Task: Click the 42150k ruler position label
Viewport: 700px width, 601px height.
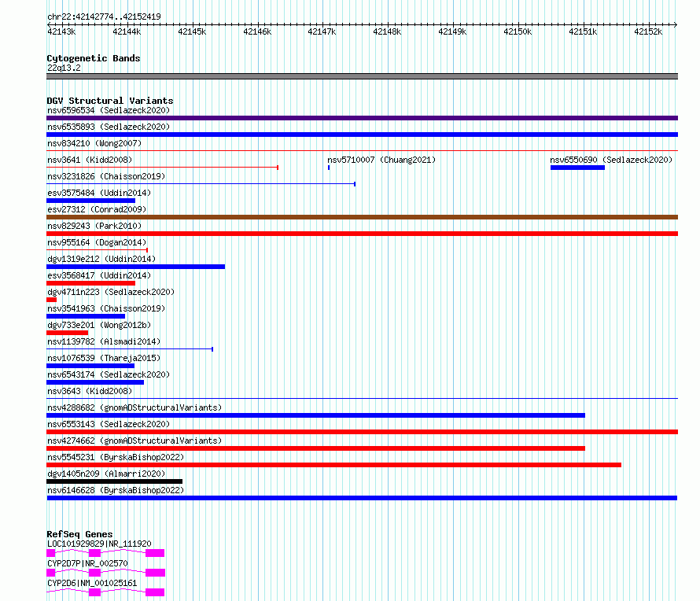Action: (x=518, y=31)
